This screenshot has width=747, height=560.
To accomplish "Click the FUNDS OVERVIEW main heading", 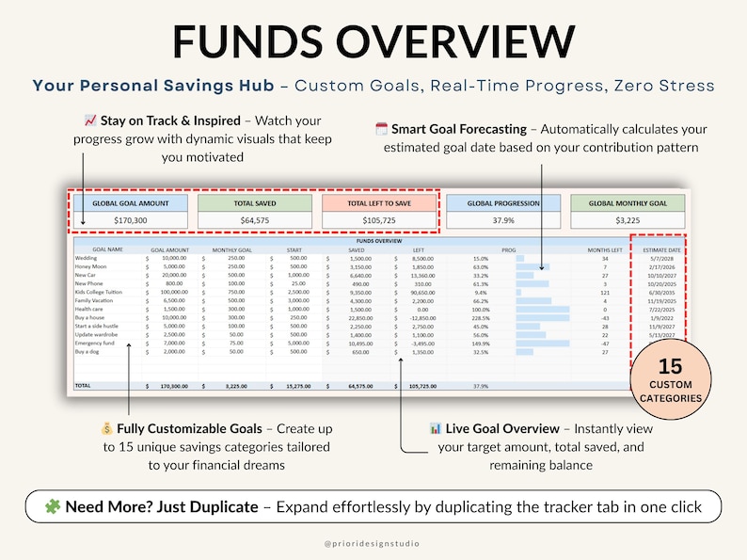I will click(x=373, y=41).
